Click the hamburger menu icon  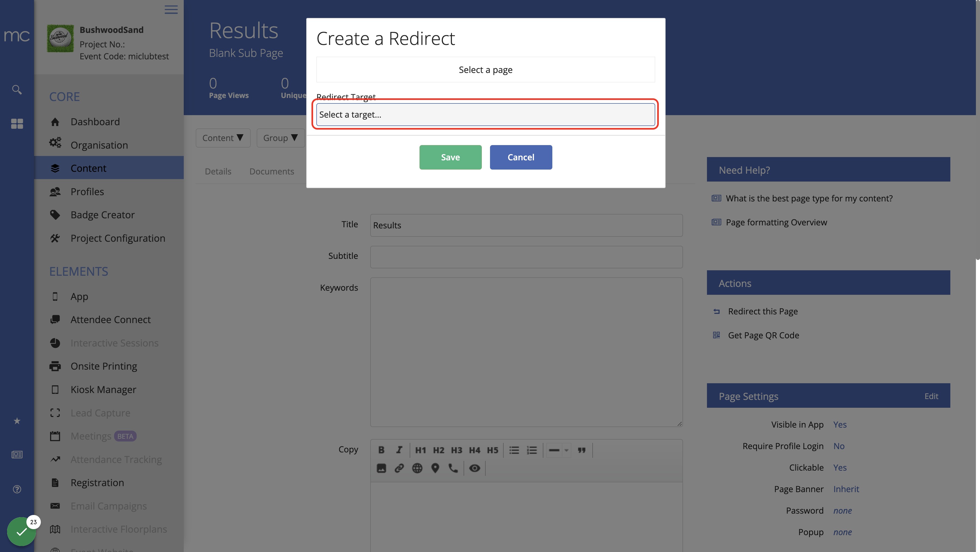point(171,10)
